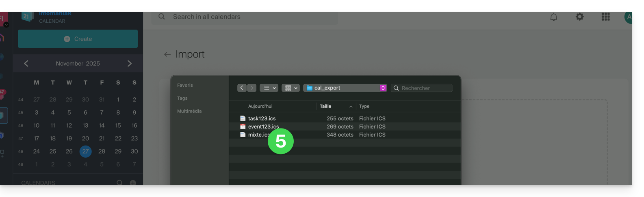The image size is (644, 197).
Task: Open the list view options dropdown
Action: click(x=269, y=88)
